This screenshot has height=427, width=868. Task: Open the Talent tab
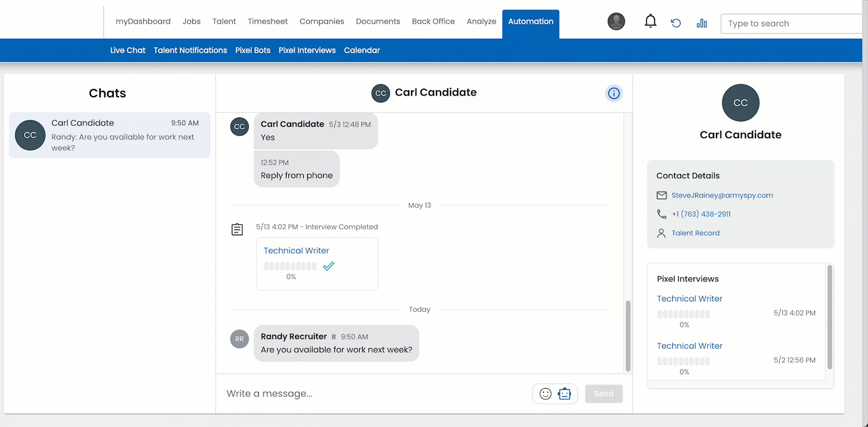[x=224, y=21]
